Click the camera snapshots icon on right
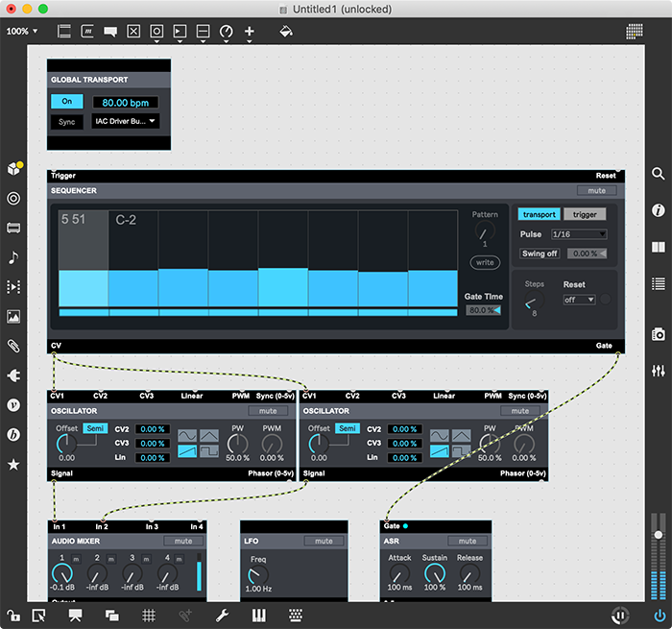This screenshot has height=629, width=672. (x=659, y=334)
